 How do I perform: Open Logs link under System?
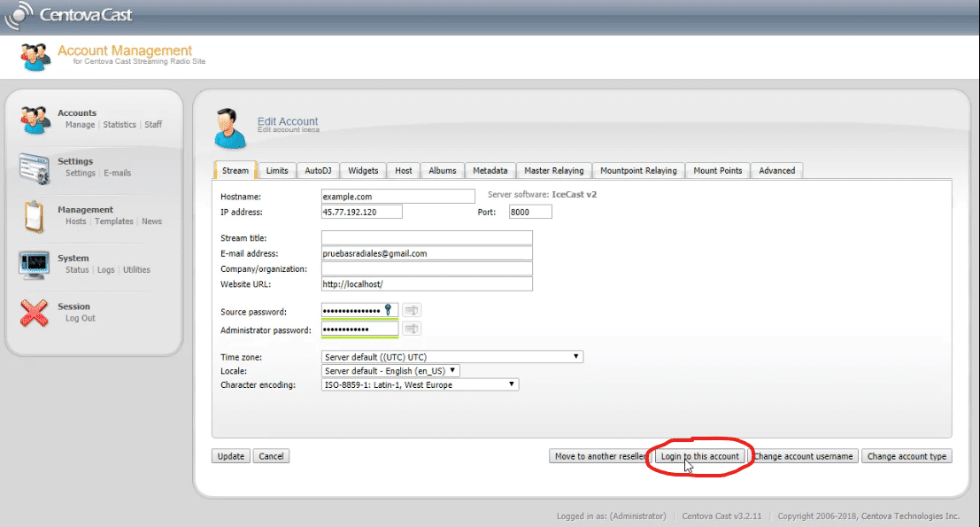[105, 270]
